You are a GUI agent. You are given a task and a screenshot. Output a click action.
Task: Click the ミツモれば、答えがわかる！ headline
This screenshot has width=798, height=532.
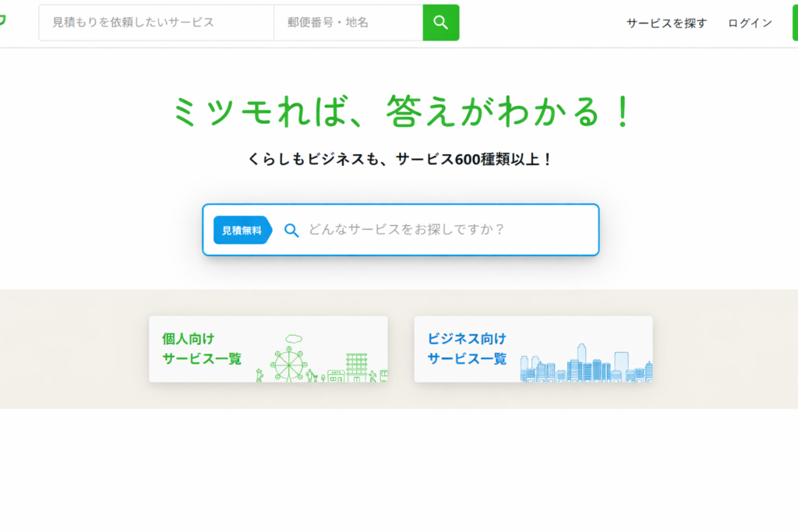tap(401, 112)
